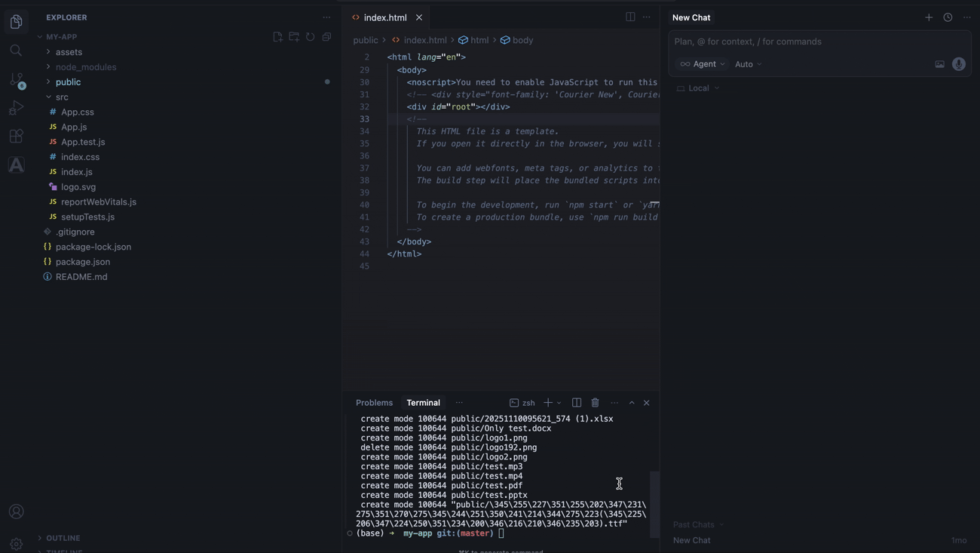Viewport: 980px width, 553px height.
Task: Open the Manage gear icon
Action: [16, 543]
